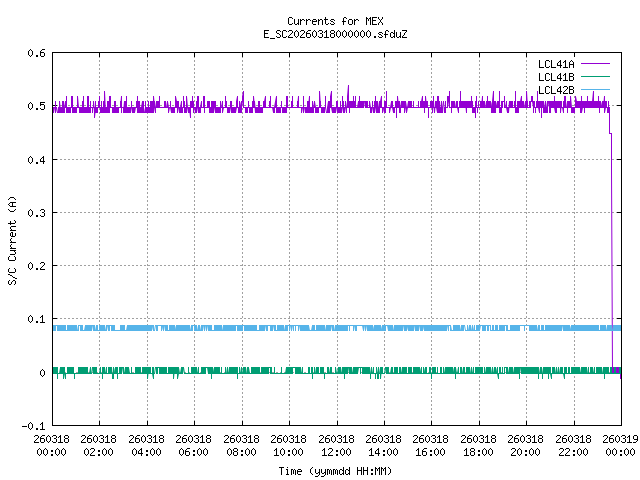
Task: Click the purple trace's sharp drop near end
Action: pyautogui.click(x=612, y=250)
